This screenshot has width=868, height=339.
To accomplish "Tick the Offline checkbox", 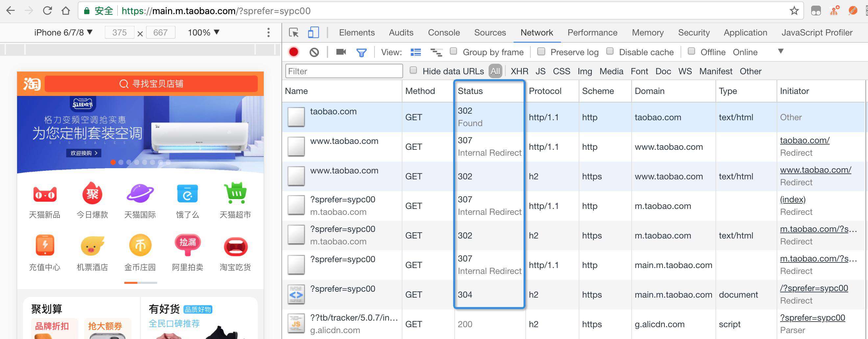I will [691, 51].
